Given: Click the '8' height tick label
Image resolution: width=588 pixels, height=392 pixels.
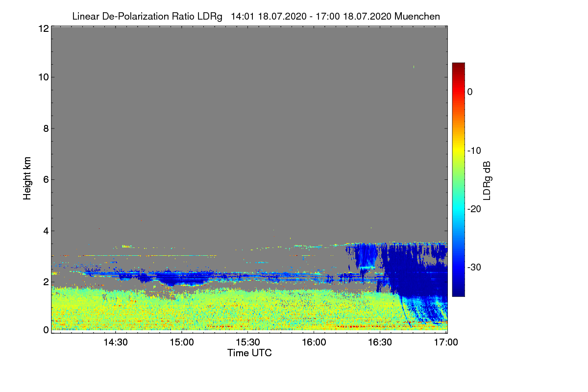Looking at the screenshot, I should (x=46, y=128).
